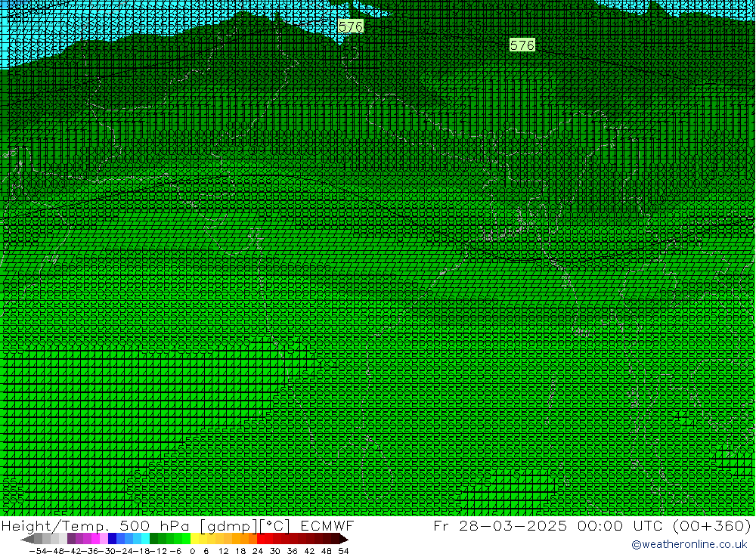Click the 576 contour label near the cyan area
The image size is (756, 554).
coord(351,26)
